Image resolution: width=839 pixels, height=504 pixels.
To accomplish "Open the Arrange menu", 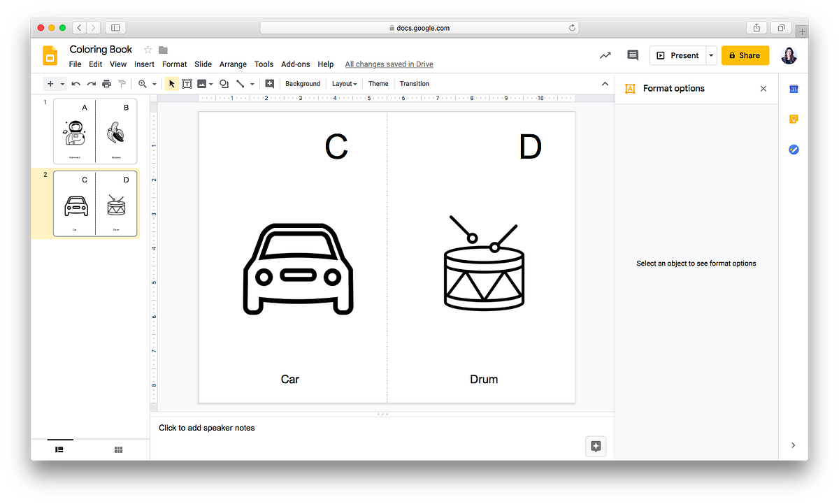I will pyautogui.click(x=233, y=64).
